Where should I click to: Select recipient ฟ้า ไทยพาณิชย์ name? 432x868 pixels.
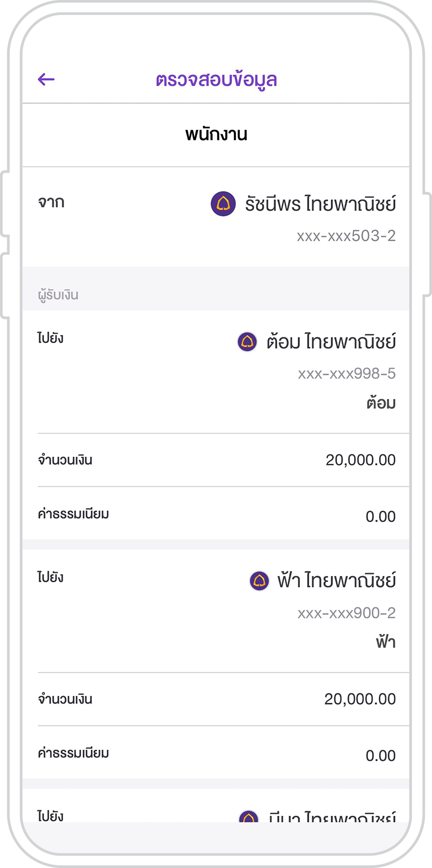tap(336, 581)
